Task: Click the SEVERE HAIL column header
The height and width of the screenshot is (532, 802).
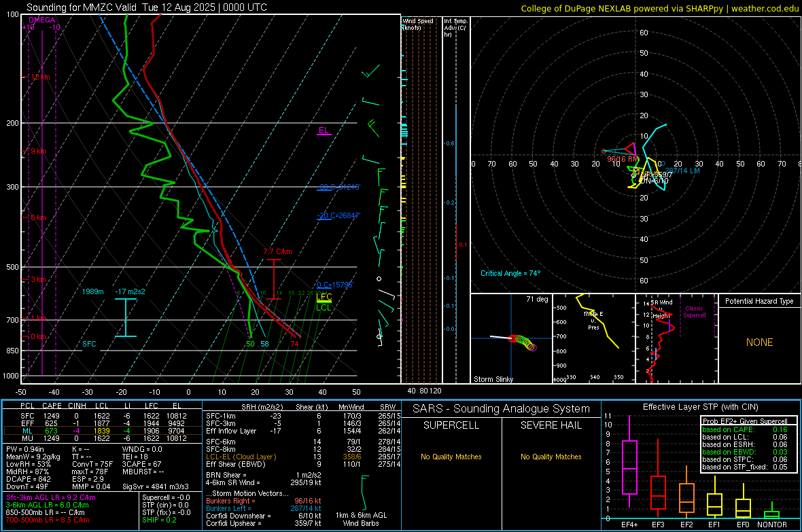Action: click(551, 425)
